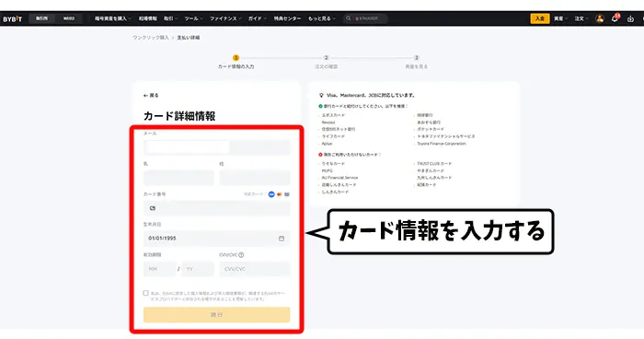Click the メール email input field
Viewport: 644px width, 339px height.
tap(217, 147)
